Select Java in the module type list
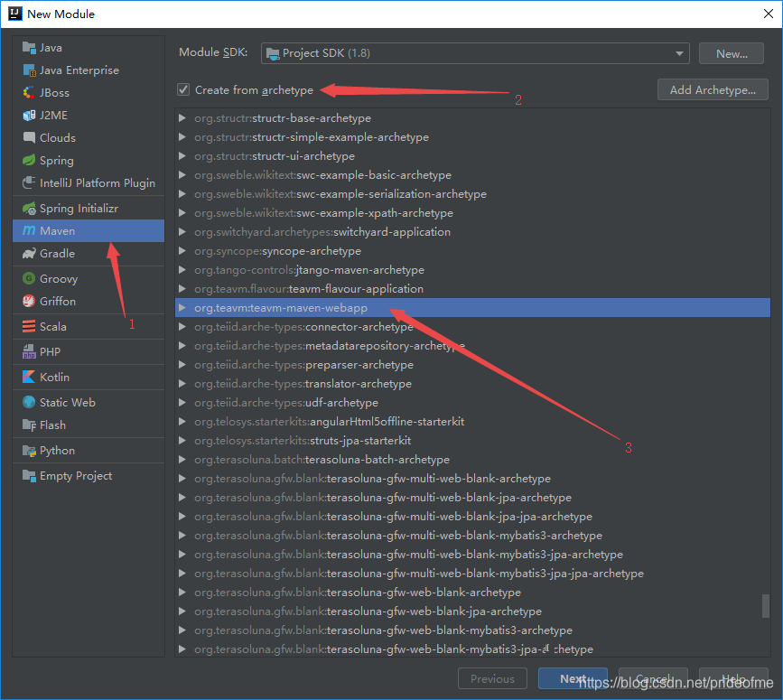 pyautogui.click(x=89, y=48)
